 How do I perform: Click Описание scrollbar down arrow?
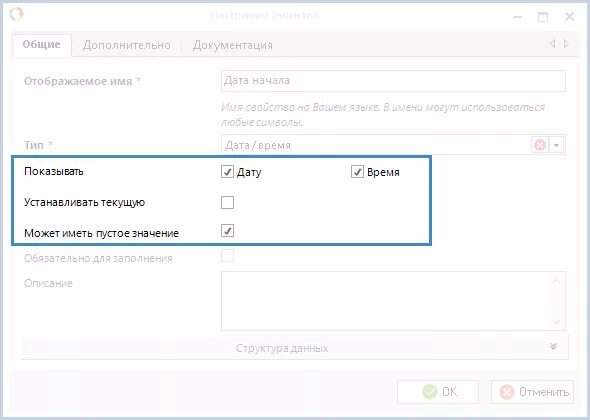(557, 322)
